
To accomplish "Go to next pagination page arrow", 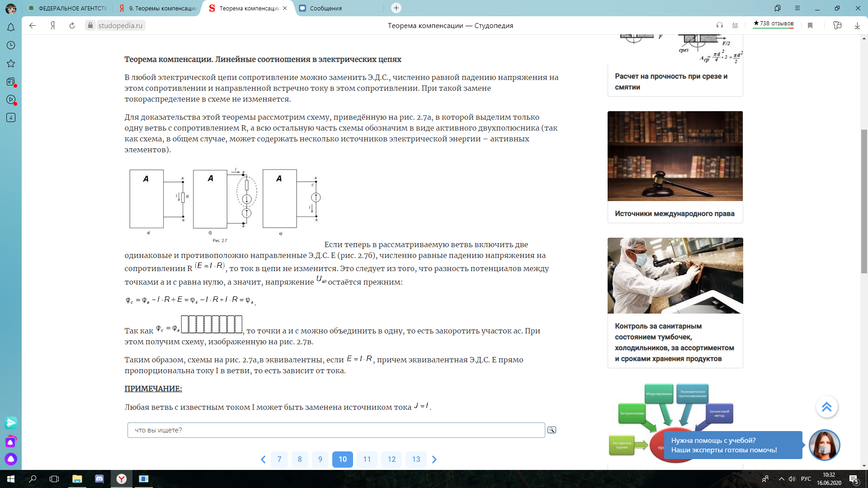I will 434,460.
